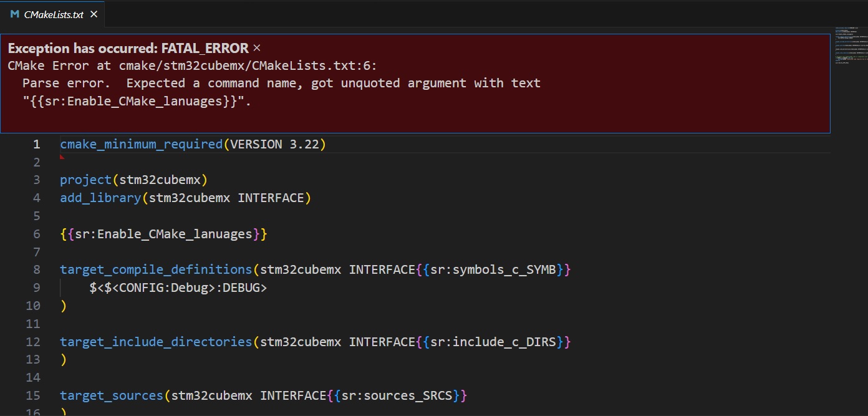
Task: Click line number 1 to set breakpoint
Action: 36,143
